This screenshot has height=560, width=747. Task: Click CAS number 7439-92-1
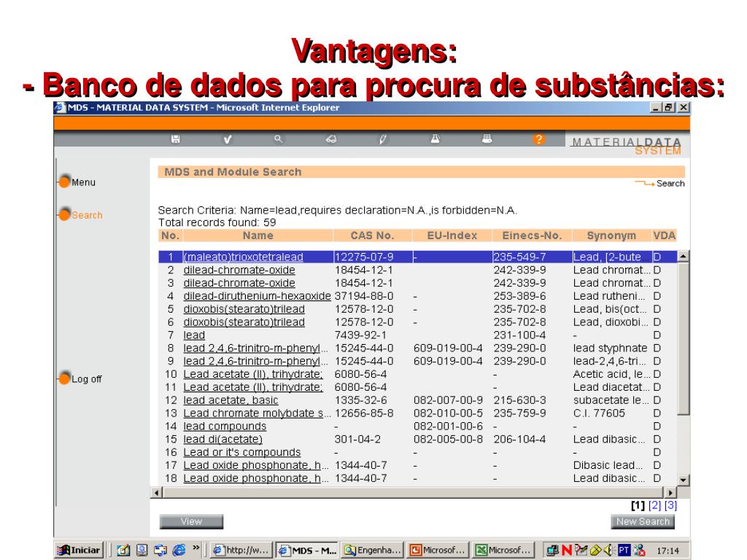(360, 335)
